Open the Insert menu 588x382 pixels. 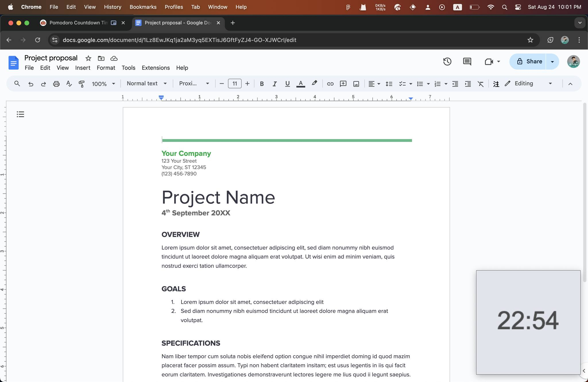pos(83,68)
